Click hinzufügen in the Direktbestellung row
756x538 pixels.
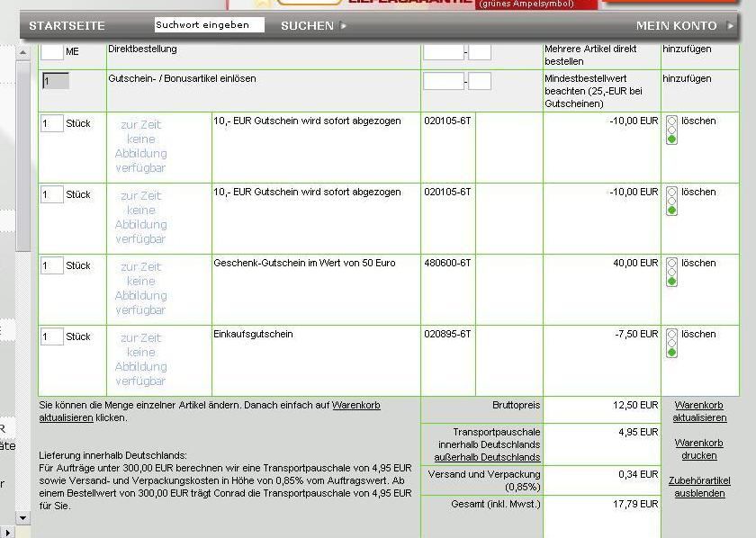[x=687, y=49]
